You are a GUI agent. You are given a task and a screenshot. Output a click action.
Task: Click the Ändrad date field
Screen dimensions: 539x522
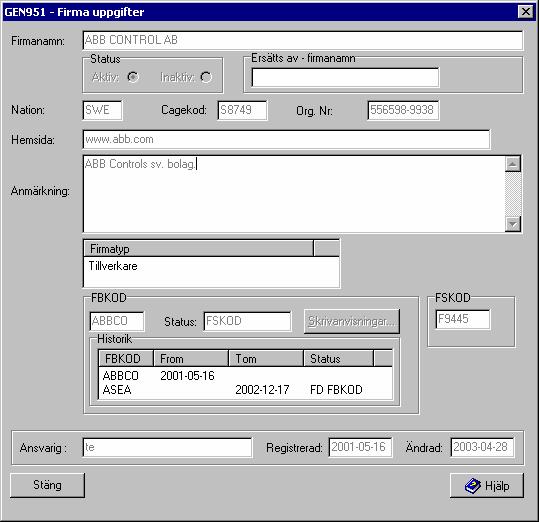click(x=482, y=447)
